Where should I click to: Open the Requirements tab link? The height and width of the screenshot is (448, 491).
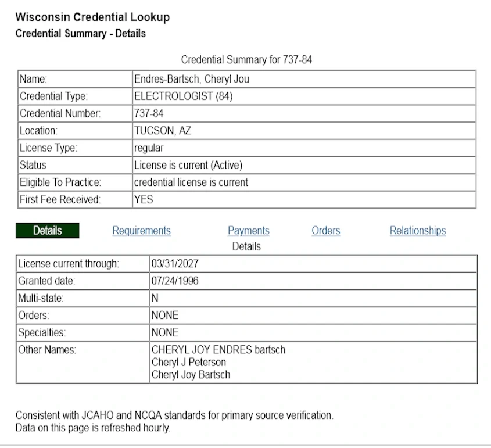(x=141, y=231)
